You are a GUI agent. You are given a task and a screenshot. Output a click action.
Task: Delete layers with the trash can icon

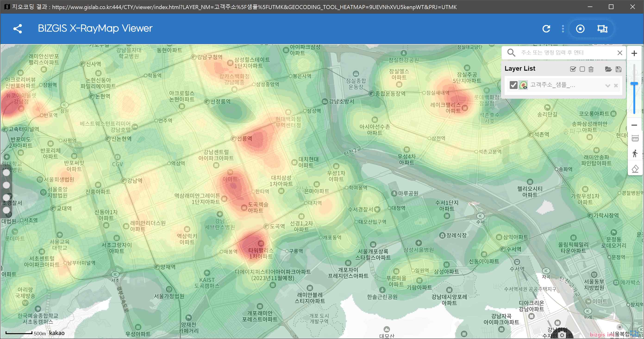[x=591, y=69]
